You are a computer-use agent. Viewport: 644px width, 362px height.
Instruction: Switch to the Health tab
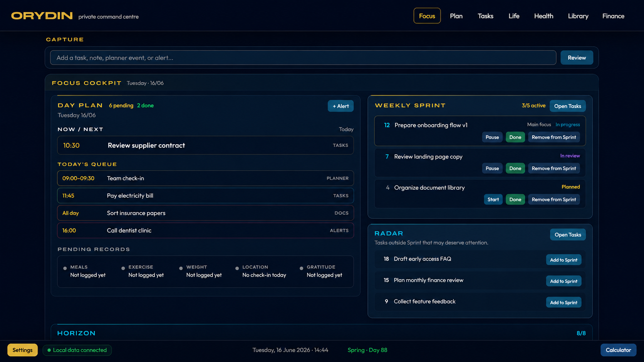[x=543, y=16]
